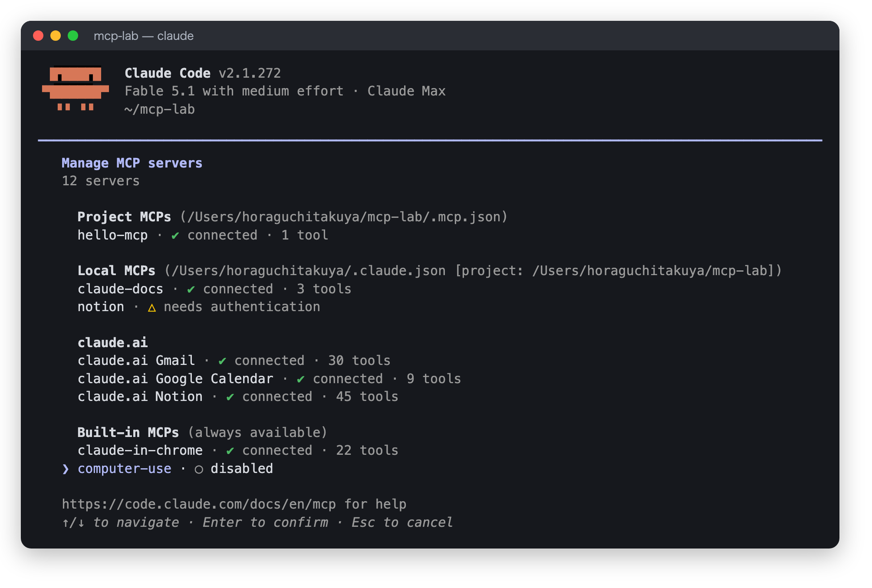Viewport: 872px width, 588px height.
Task: Click the '(always available)' note
Action: 257,433
